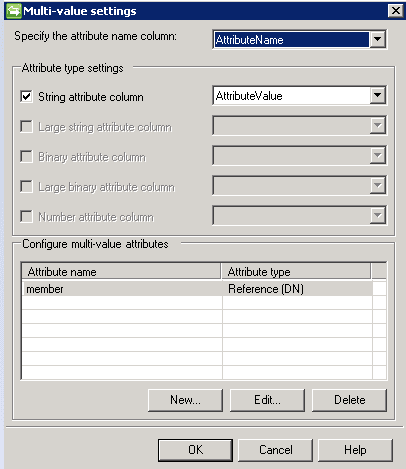406x469 pixels.
Task: Enable Large binary attribute column checkbox
Action: [26, 187]
